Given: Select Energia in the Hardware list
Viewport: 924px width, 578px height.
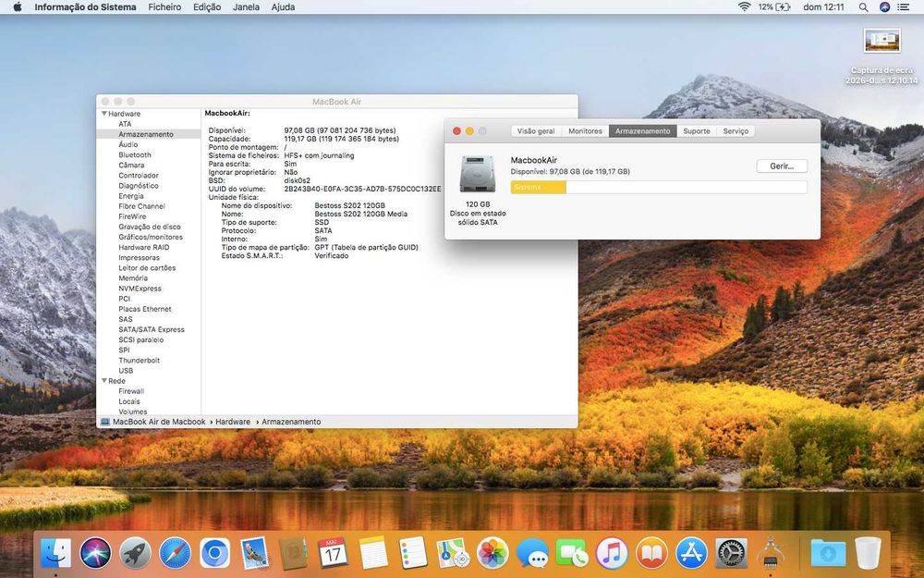Looking at the screenshot, I should [x=131, y=196].
